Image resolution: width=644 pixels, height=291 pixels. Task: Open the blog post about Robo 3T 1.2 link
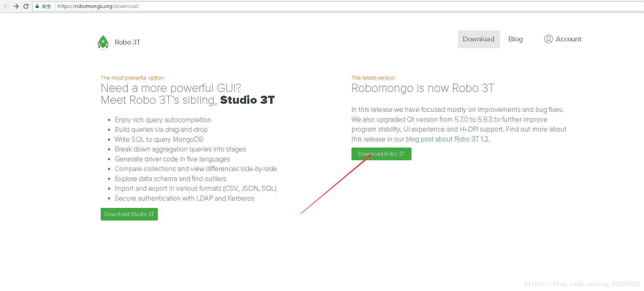pyautogui.click(x=448, y=139)
